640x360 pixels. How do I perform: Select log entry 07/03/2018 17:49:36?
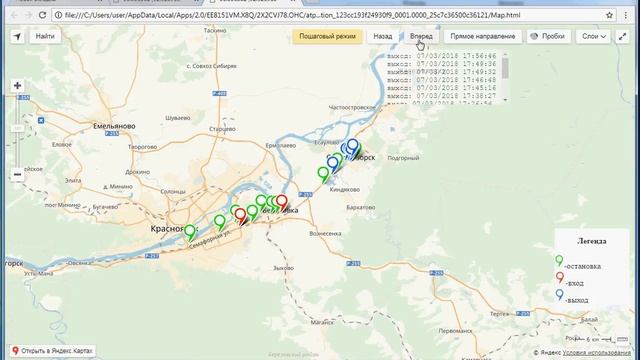pos(442,64)
